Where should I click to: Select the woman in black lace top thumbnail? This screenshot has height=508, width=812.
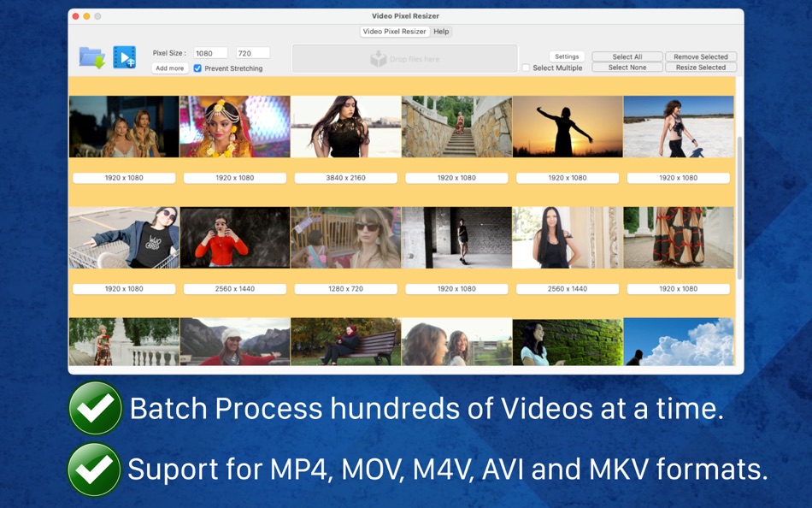346,127
